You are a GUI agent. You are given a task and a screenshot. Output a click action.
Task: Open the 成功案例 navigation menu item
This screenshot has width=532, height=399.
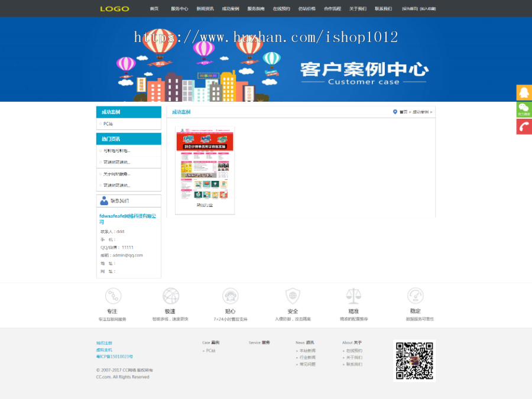click(x=231, y=9)
